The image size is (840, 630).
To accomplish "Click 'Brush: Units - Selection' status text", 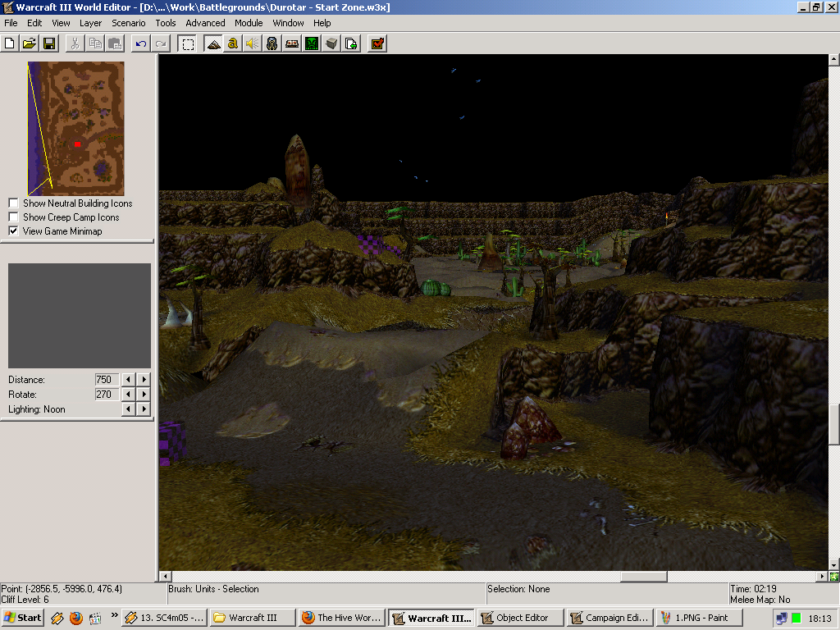I will [213, 589].
